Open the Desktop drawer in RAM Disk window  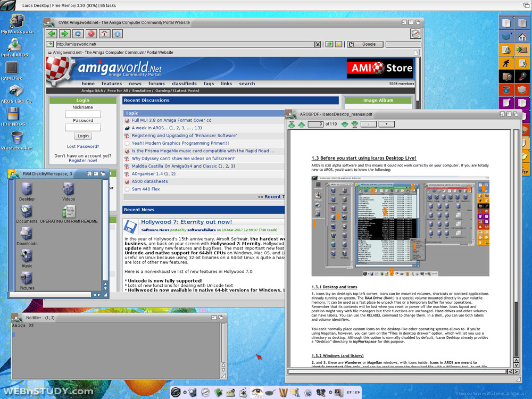pos(27,192)
